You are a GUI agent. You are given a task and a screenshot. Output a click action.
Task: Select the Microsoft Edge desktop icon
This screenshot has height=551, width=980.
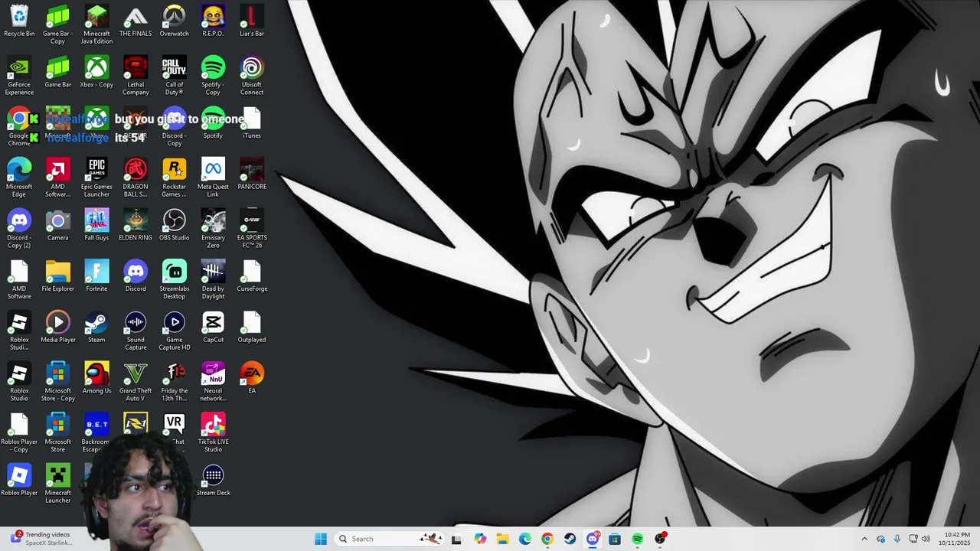pyautogui.click(x=19, y=178)
